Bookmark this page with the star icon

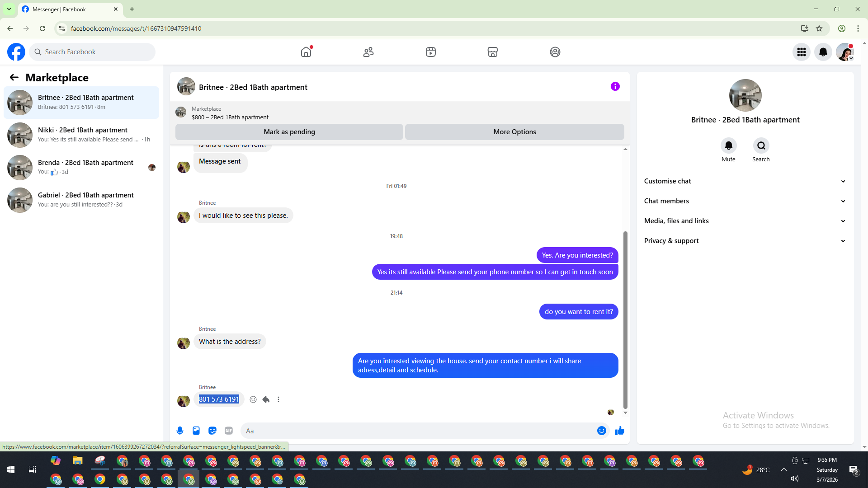point(819,28)
